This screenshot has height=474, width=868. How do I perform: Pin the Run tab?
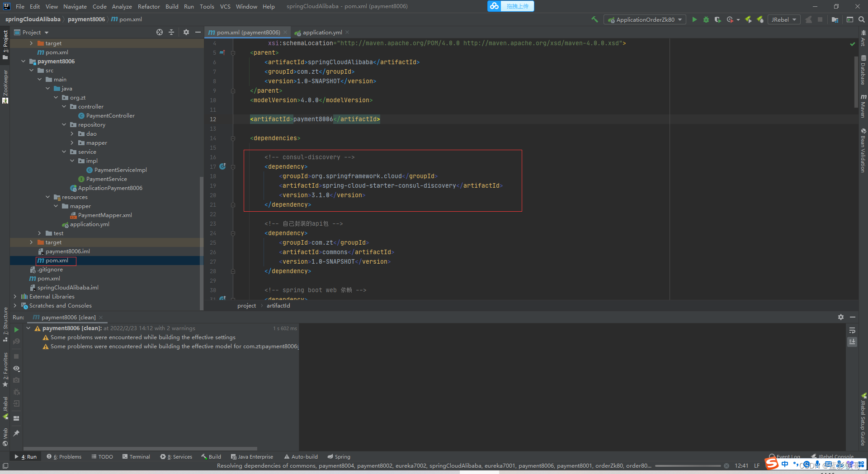(16, 433)
